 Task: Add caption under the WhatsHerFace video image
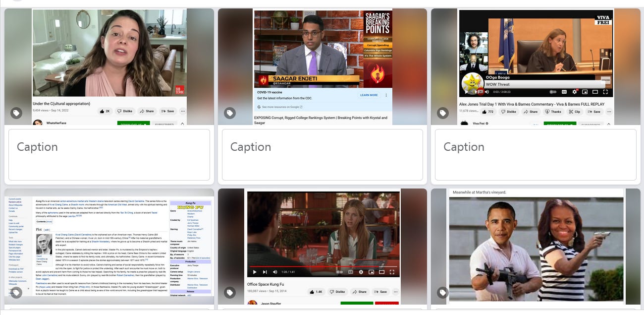point(109,155)
